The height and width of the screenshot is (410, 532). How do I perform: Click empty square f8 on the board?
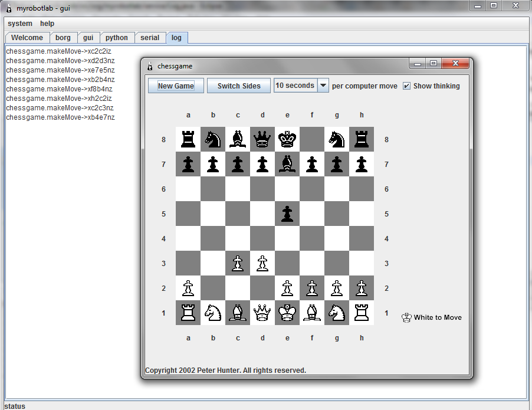tap(312, 139)
